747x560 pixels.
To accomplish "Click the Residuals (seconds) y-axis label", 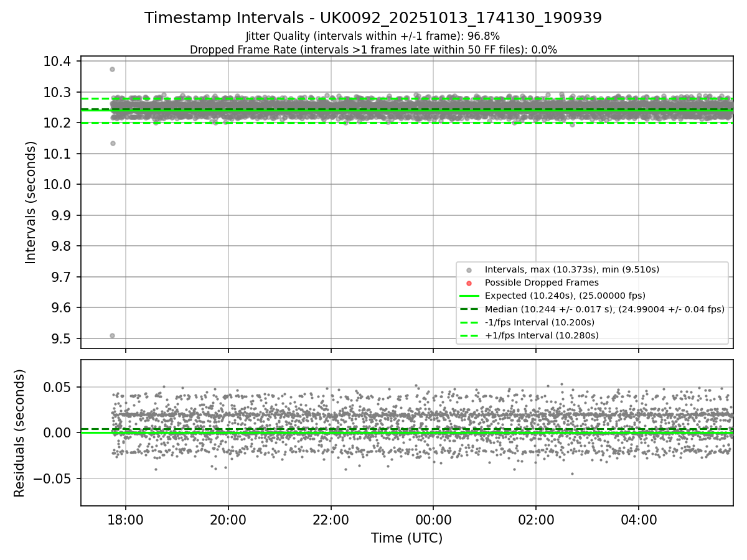I will 19,433.
